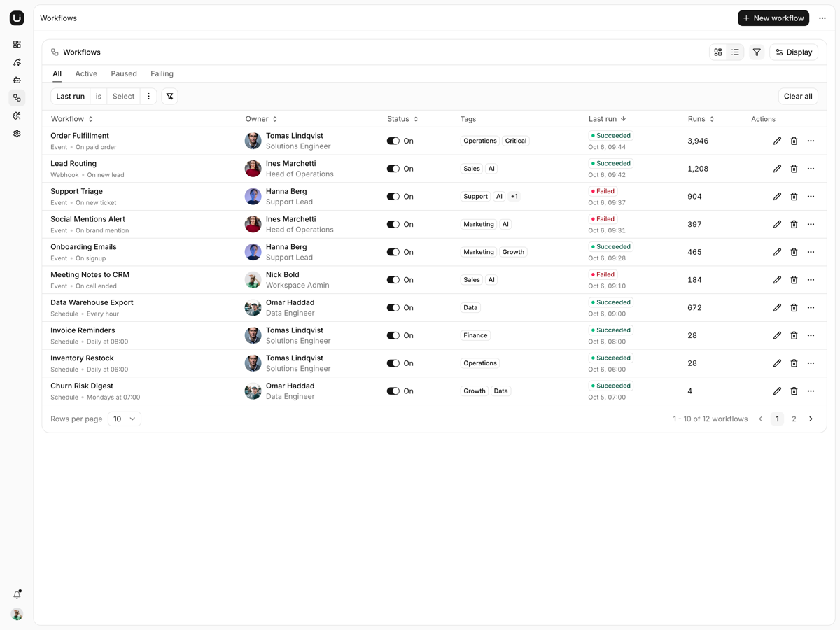Sort by the Owner column
The width and height of the screenshot is (840, 630).
[261, 119]
